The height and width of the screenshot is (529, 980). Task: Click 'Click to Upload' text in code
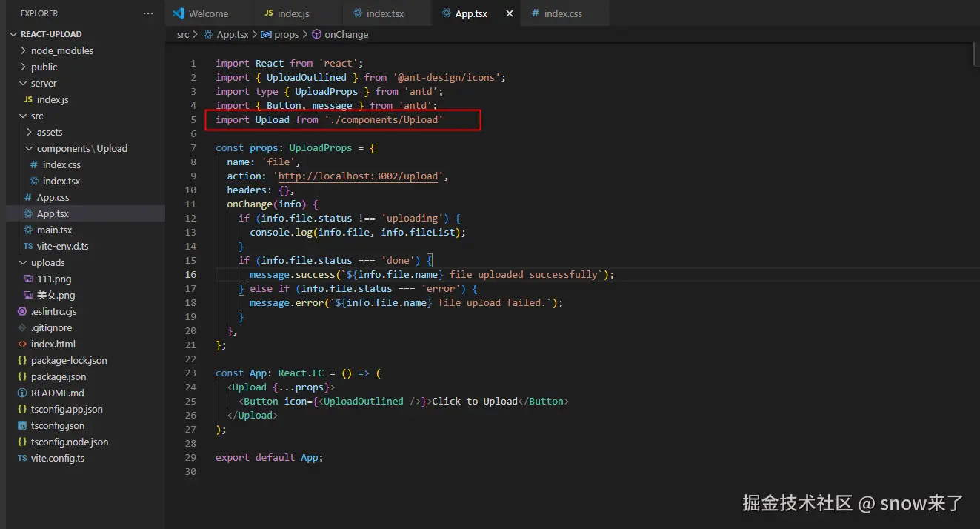(475, 401)
